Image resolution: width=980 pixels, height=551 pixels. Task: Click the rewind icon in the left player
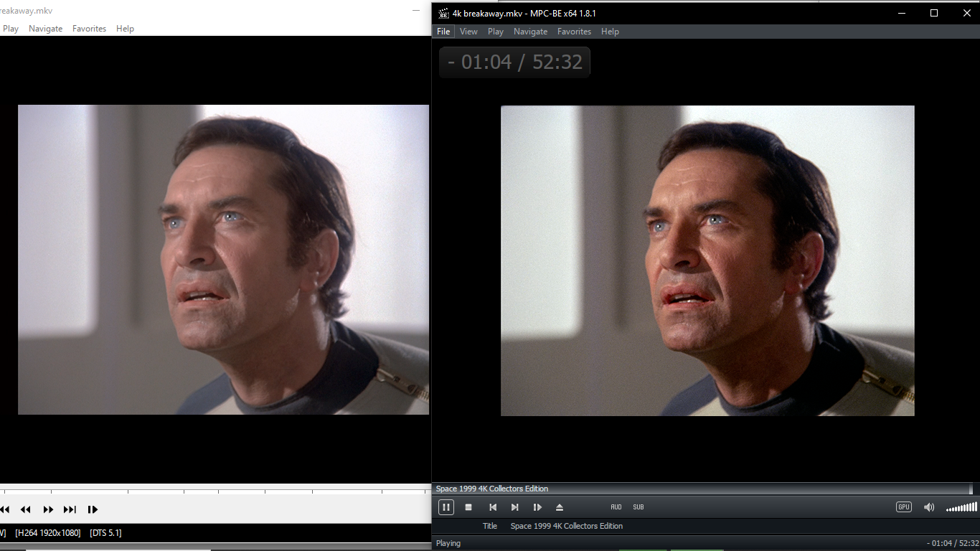(25, 509)
